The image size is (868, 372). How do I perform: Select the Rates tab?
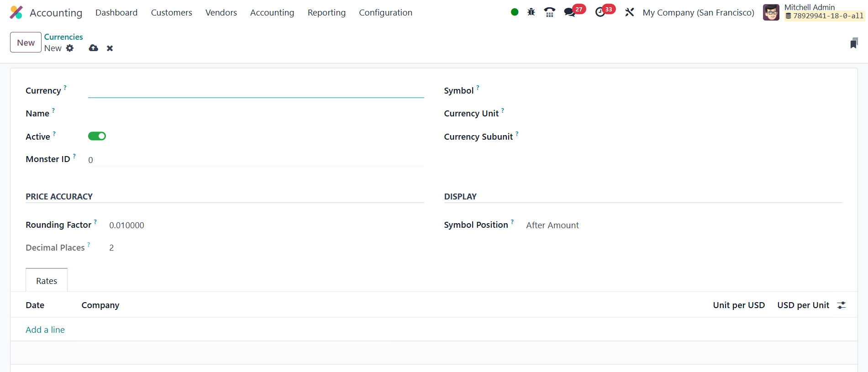[47, 281]
